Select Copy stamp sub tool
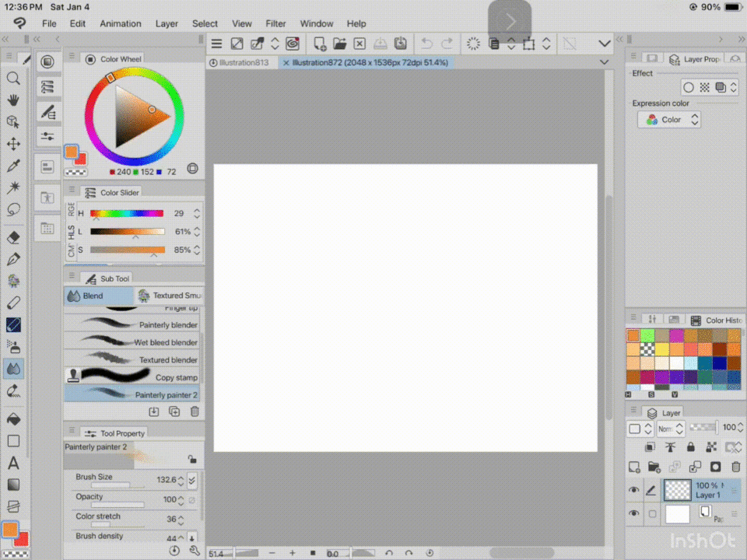Screen dimensions: 747x560 tap(132, 377)
